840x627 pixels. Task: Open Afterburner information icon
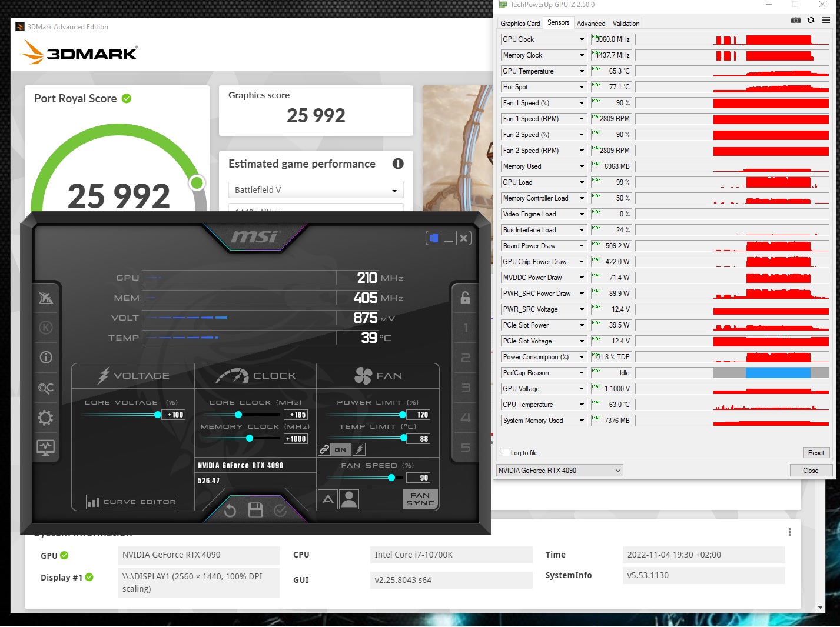(46, 358)
